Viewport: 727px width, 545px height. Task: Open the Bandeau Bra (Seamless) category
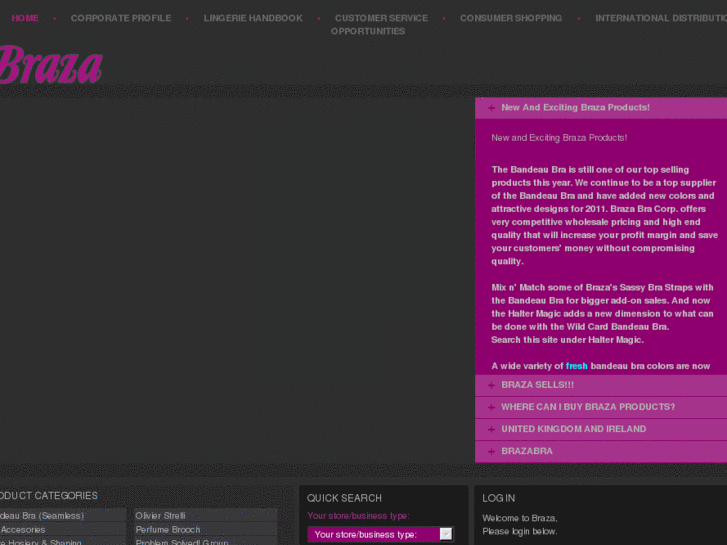coord(62,516)
